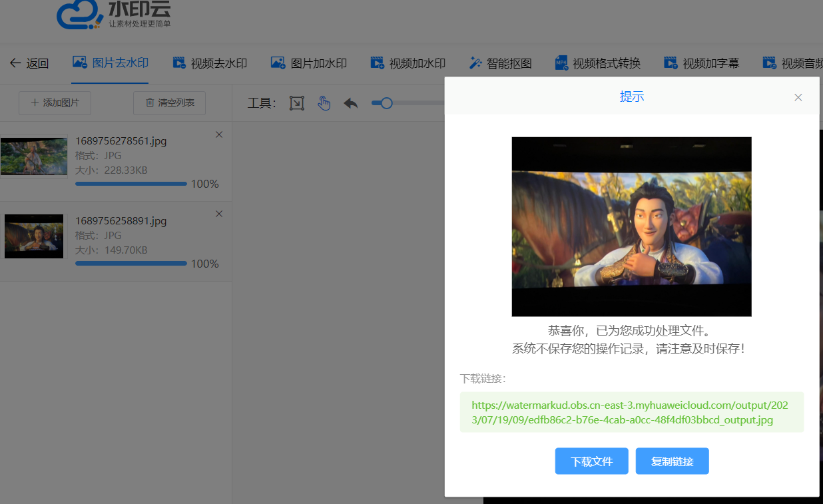
Task: Go back using the 返回 arrow
Action: 29,64
